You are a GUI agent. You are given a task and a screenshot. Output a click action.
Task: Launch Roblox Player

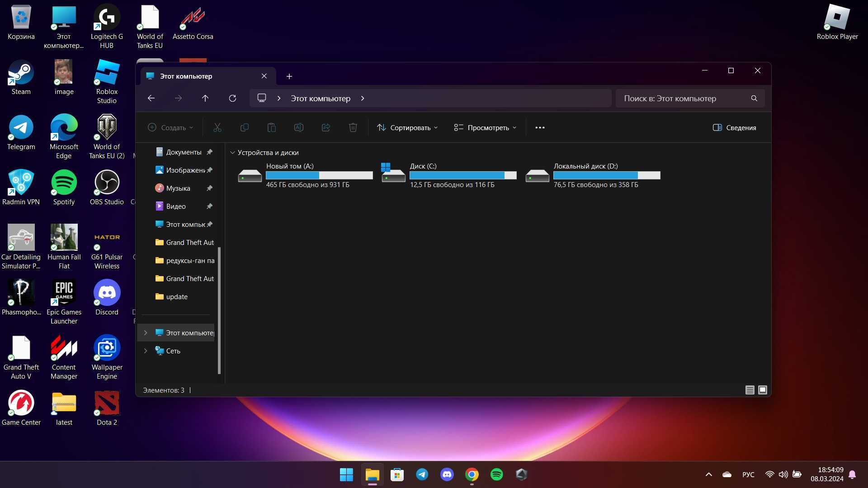click(837, 21)
